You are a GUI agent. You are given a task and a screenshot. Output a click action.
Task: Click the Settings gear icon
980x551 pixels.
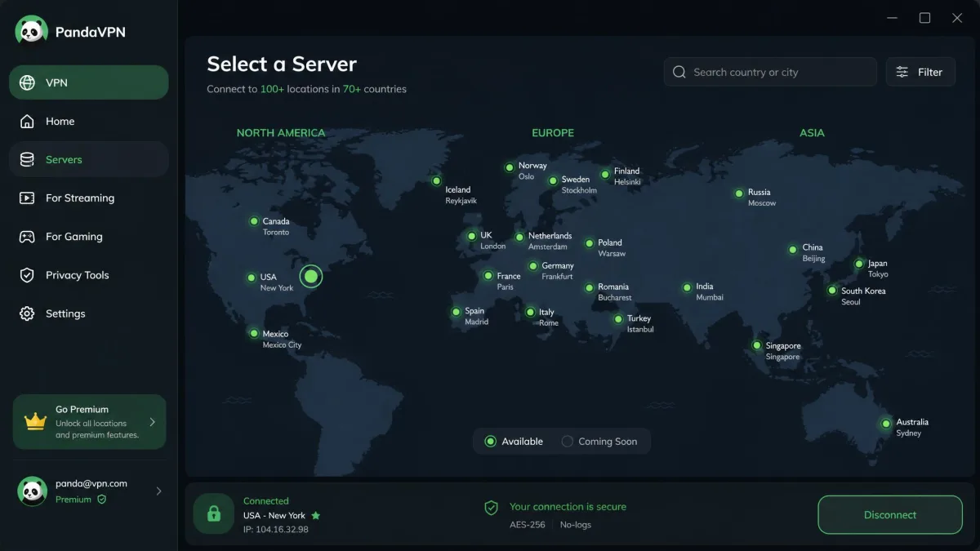(x=27, y=313)
